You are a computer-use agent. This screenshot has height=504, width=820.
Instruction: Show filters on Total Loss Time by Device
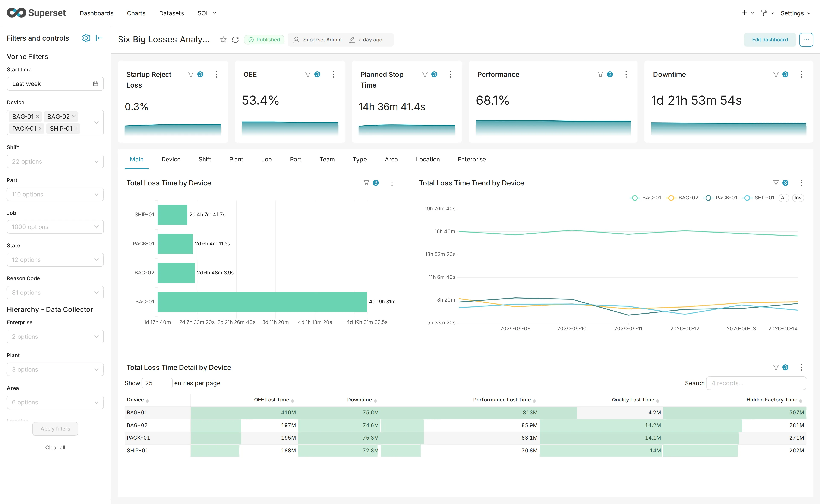tap(371, 183)
